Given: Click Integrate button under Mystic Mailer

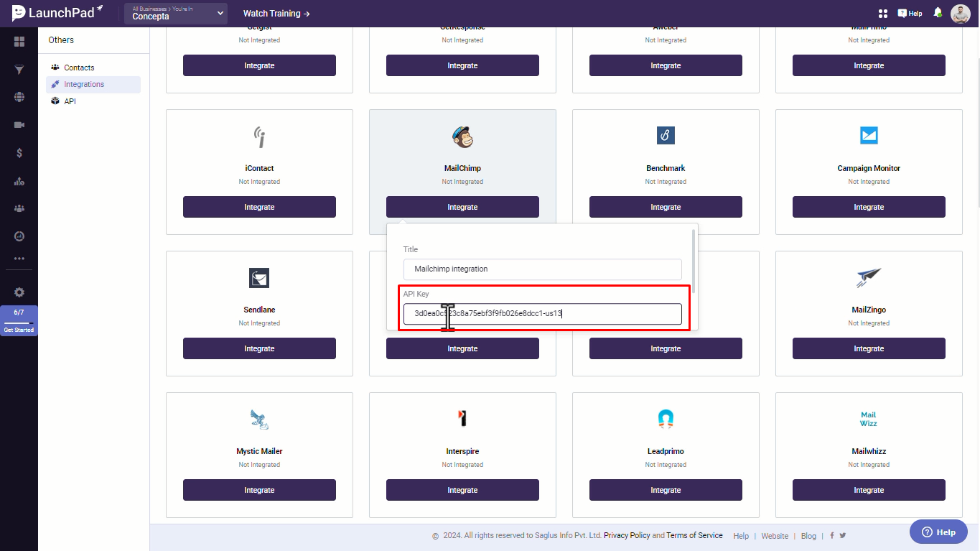Looking at the screenshot, I should click(259, 490).
